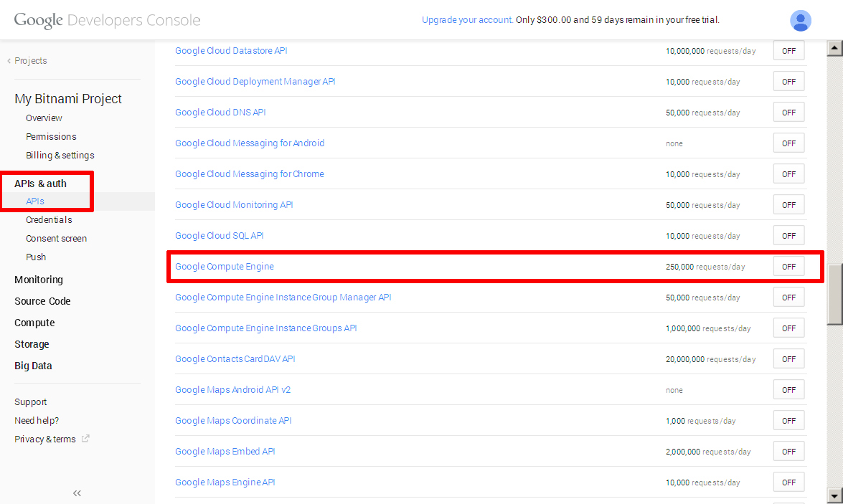Open Google Compute Engine Instance Groups API
The width and height of the screenshot is (843, 504).
coord(265,328)
